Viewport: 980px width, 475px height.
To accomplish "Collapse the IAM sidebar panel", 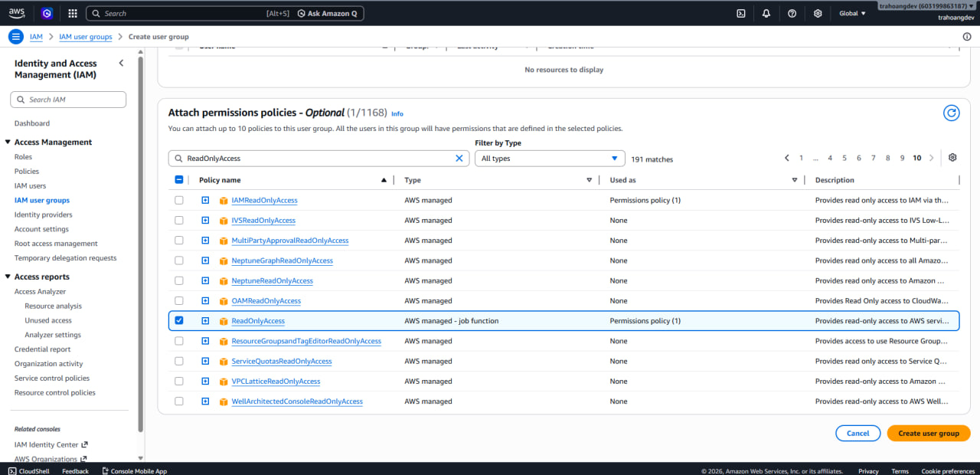I will coord(121,63).
